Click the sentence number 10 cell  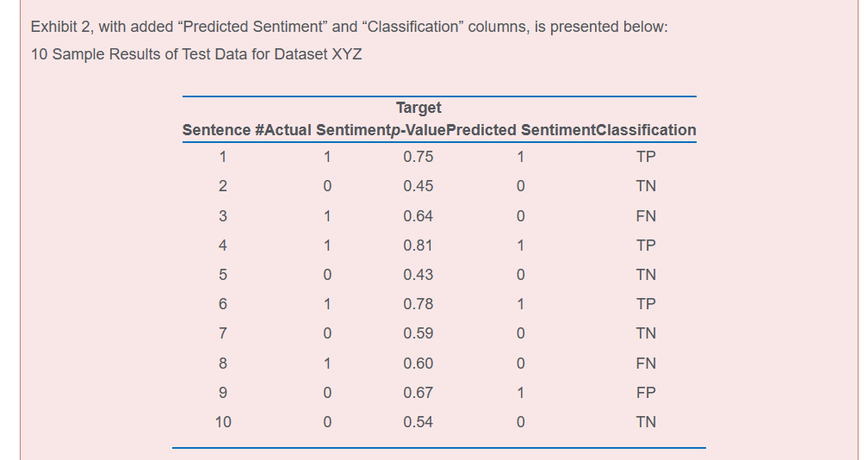click(223, 422)
